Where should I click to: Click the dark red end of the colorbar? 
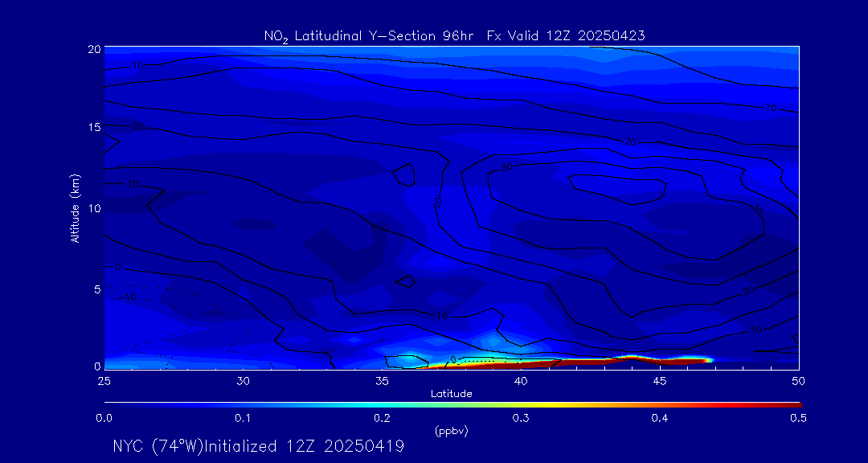tap(792, 404)
